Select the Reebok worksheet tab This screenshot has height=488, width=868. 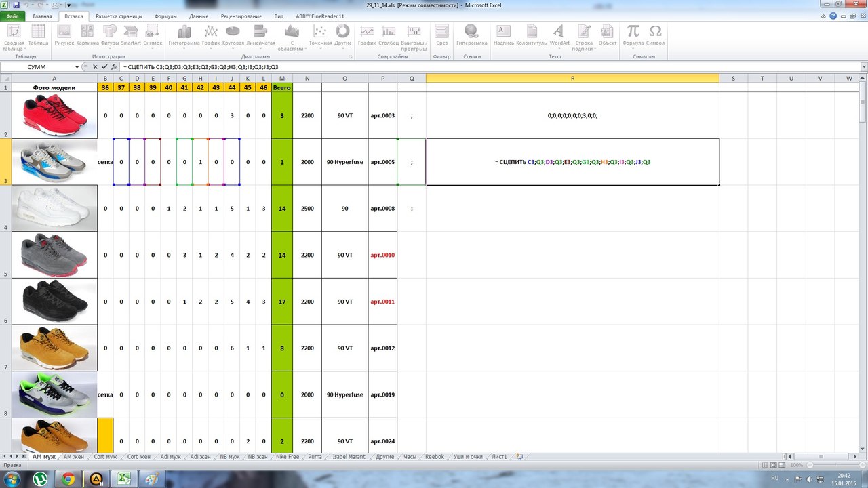[x=434, y=457]
